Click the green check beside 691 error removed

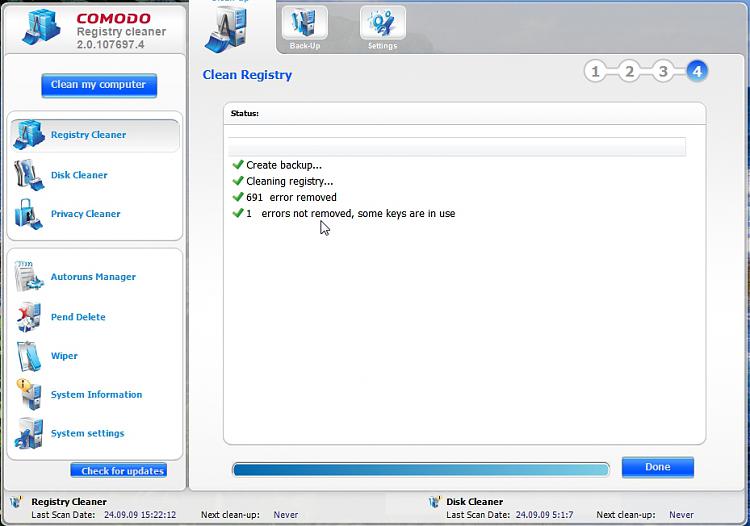(238, 197)
